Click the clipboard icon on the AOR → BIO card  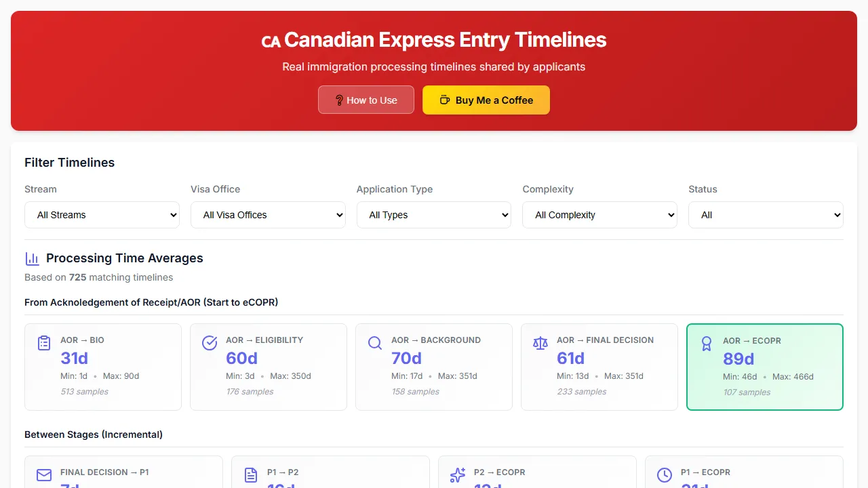(43, 342)
